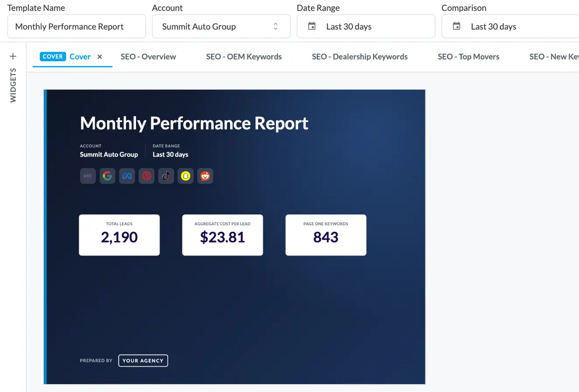This screenshot has width=579, height=392.
Task: Click the TikTok icon on cover
Action: [x=166, y=176]
